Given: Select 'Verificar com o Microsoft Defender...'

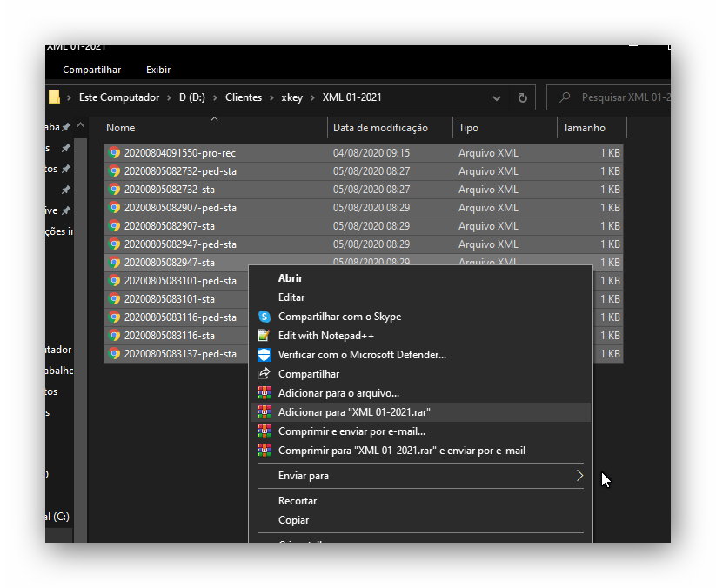Looking at the screenshot, I should pyautogui.click(x=362, y=355).
